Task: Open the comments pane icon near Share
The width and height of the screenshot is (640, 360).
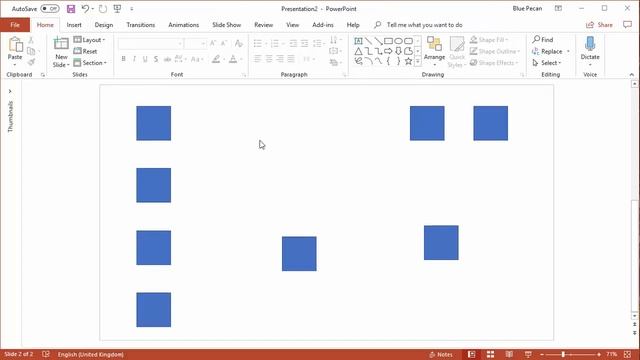Action: (x=627, y=25)
